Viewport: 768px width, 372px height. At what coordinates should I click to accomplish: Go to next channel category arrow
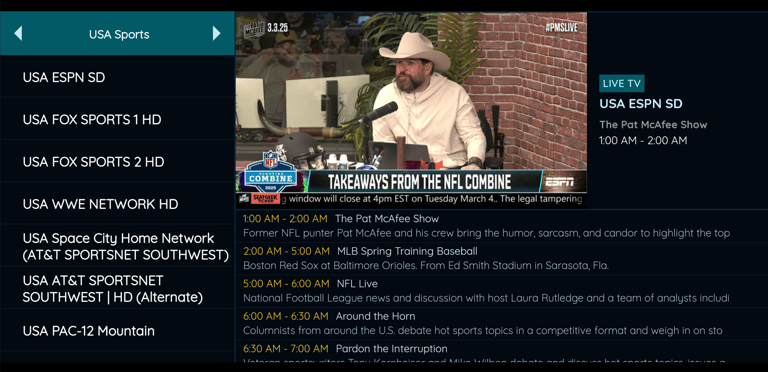click(x=216, y=34)
